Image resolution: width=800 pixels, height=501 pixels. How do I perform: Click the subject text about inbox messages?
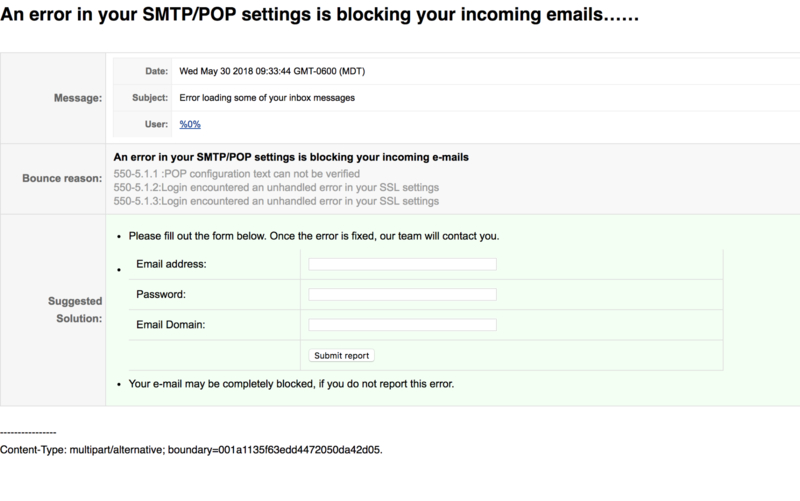[267, 97]
